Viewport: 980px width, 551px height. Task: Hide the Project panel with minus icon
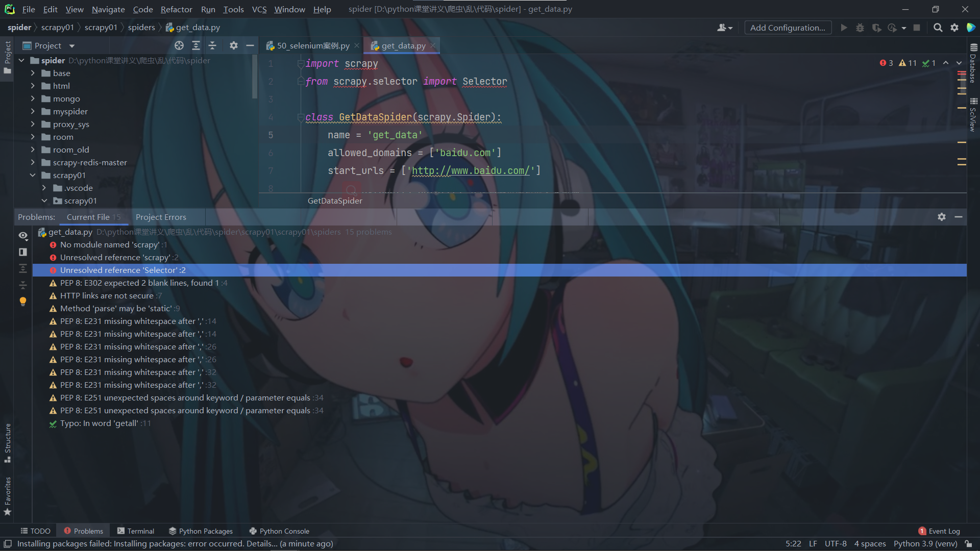pyautogui.click(x=250, y=46)
